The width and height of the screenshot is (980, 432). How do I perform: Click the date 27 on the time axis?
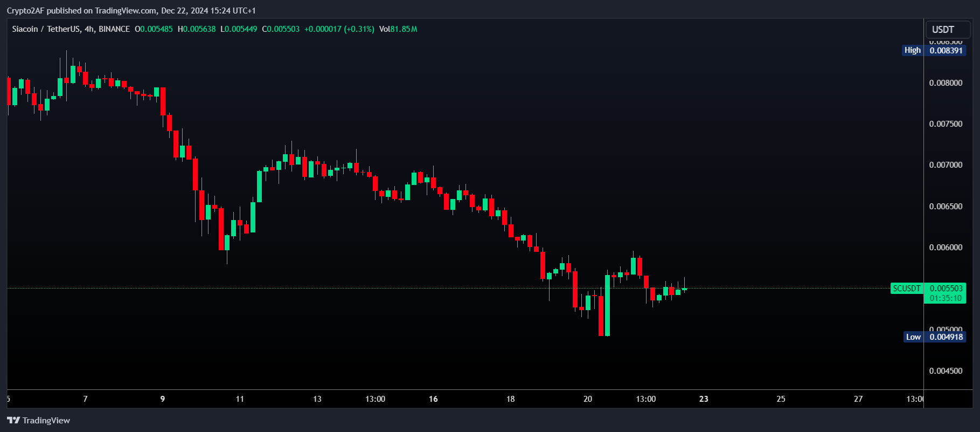coord(858,399)
